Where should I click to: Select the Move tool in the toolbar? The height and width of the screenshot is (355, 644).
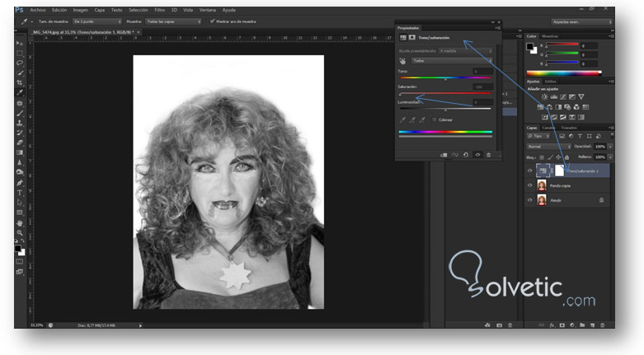(x=20, y=43)
